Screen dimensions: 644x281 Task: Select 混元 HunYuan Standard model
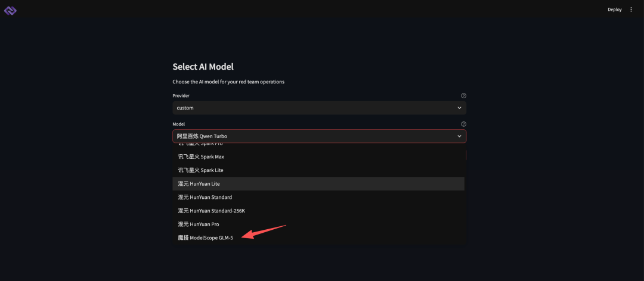click(205, 197)
